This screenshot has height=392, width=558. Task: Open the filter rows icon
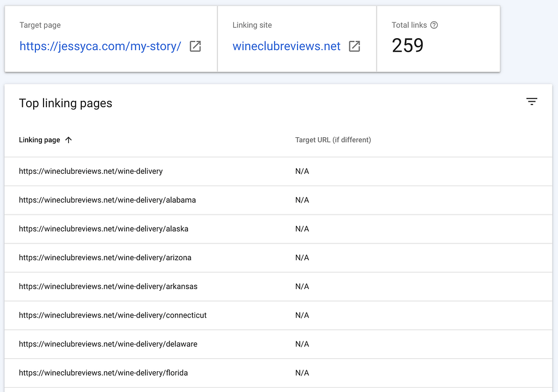point(532,102)
